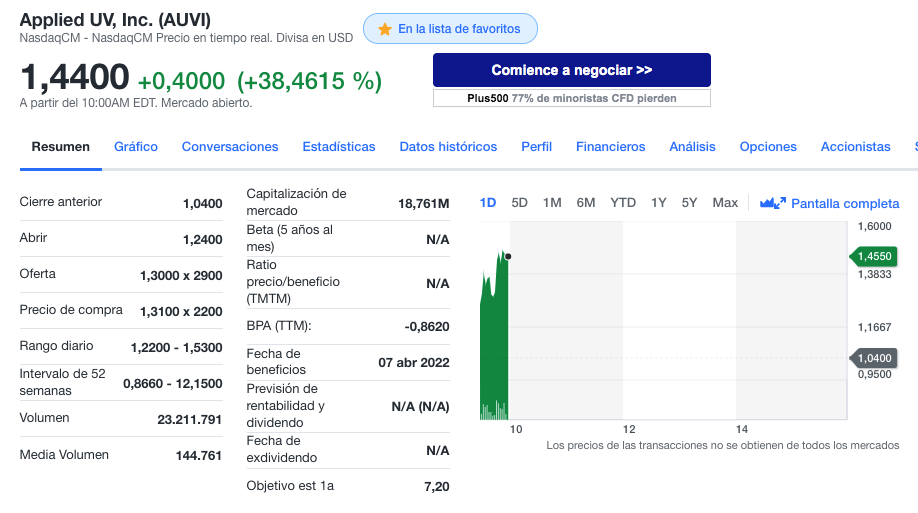Click Cierre anterior value 1,0400

tap(203, 204)
